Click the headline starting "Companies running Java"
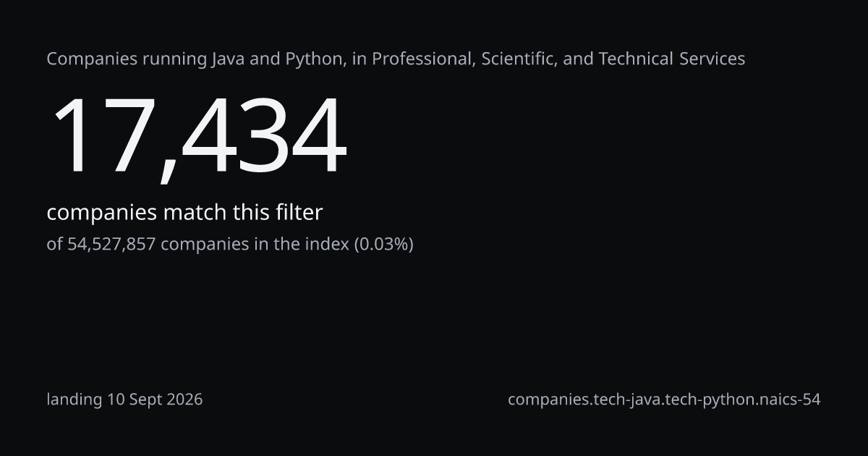Viewport: 868px width, 456px height. pos(396,59)
